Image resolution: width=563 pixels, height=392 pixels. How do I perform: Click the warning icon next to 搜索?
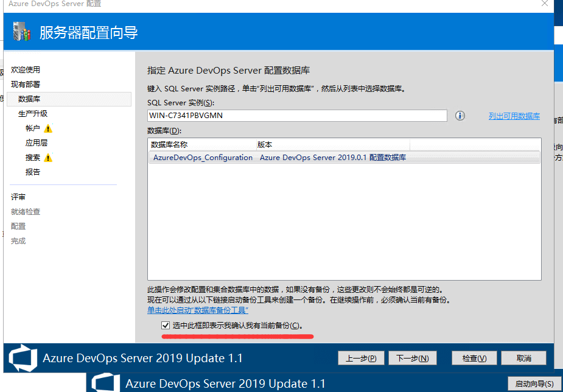point(48,158)
